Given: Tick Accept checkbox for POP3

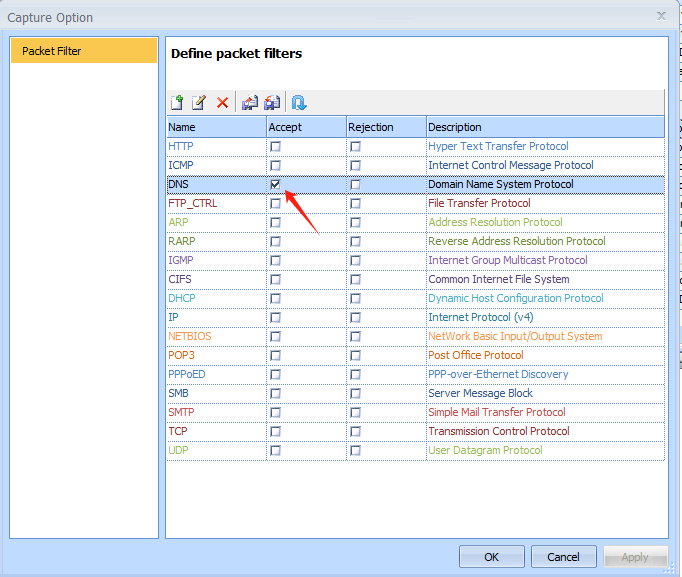Looking at the screenshot, I should [275, 356].
